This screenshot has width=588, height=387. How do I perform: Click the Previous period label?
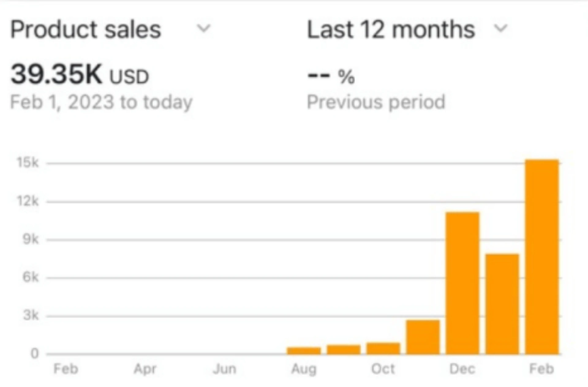376,102
